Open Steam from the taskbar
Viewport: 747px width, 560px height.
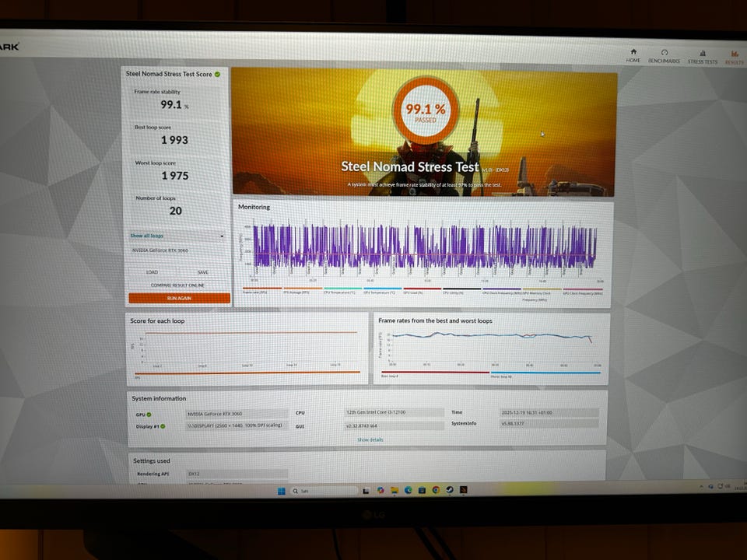pos(450,489)
